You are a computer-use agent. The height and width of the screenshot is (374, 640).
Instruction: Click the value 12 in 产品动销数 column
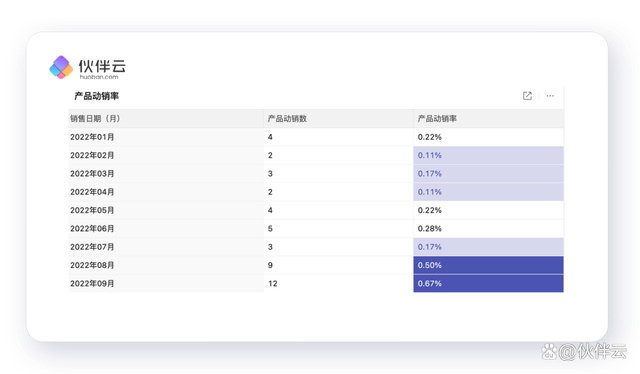pos(273,283)
